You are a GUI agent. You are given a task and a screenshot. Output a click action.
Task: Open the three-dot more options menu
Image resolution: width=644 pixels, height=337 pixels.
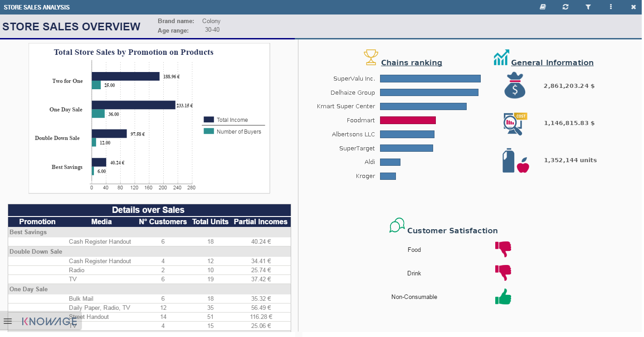point(611,7)
